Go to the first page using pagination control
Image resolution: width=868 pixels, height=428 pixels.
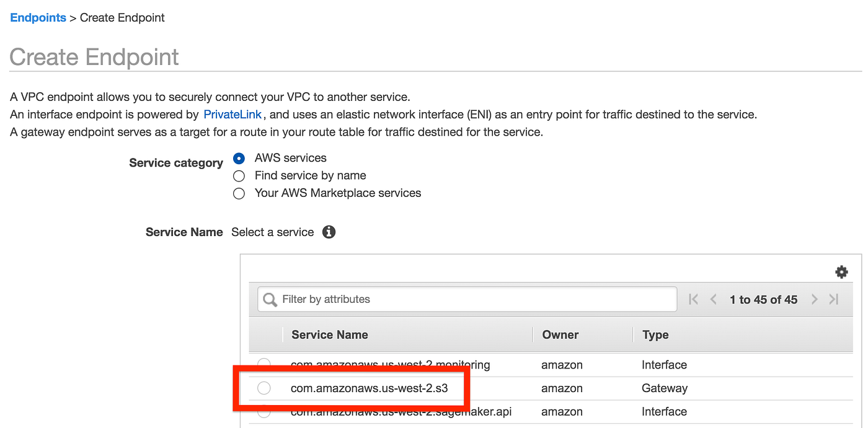point(693,299)
